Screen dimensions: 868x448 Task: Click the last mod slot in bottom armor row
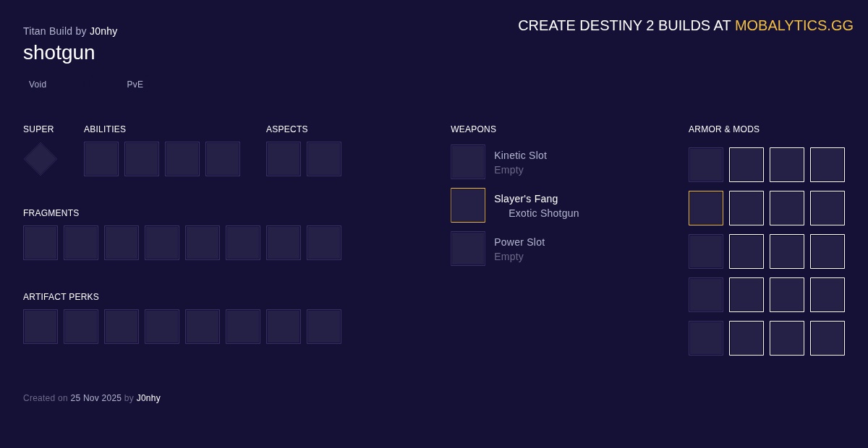pos(827,338)
